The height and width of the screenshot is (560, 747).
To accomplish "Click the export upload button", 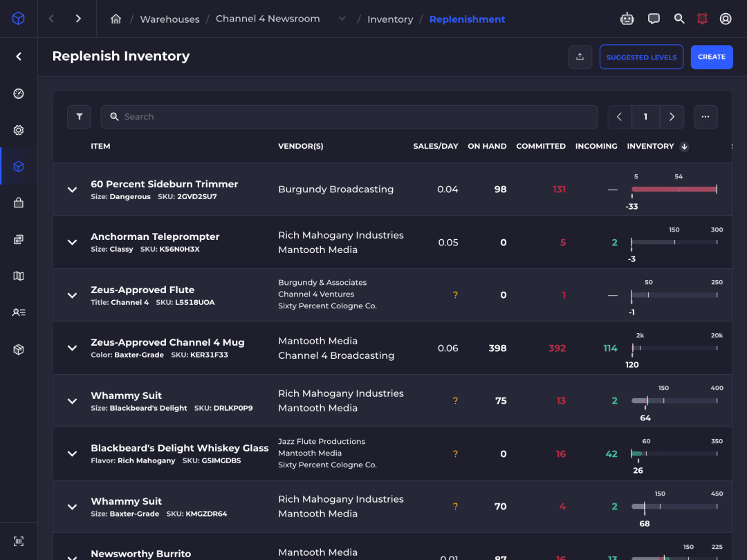I will tap(580, 57).
